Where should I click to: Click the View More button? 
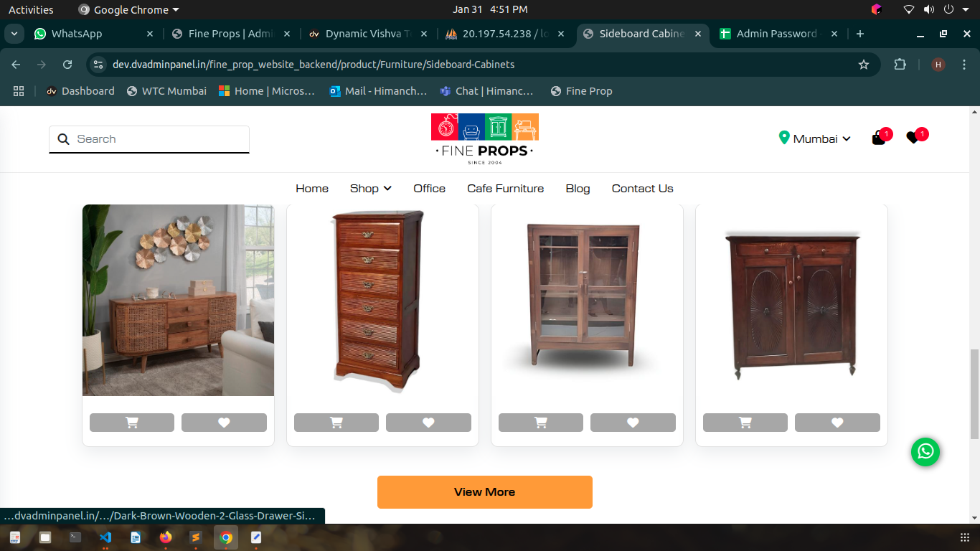485,492
